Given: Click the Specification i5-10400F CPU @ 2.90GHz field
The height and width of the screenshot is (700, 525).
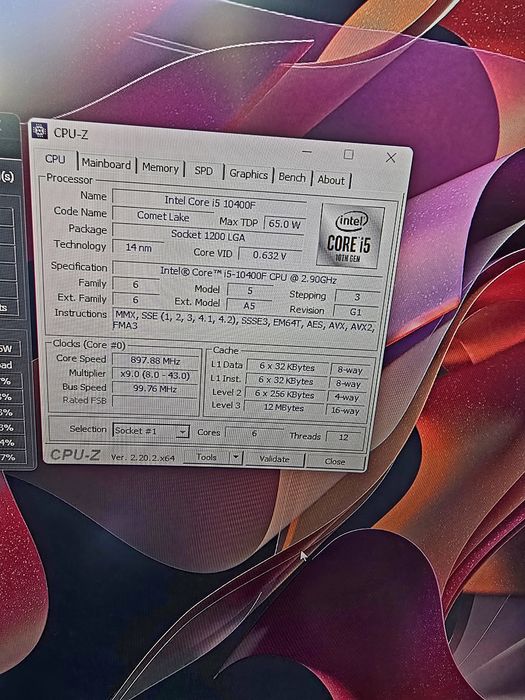Looking at the screenshot, I should click(248, 275).
